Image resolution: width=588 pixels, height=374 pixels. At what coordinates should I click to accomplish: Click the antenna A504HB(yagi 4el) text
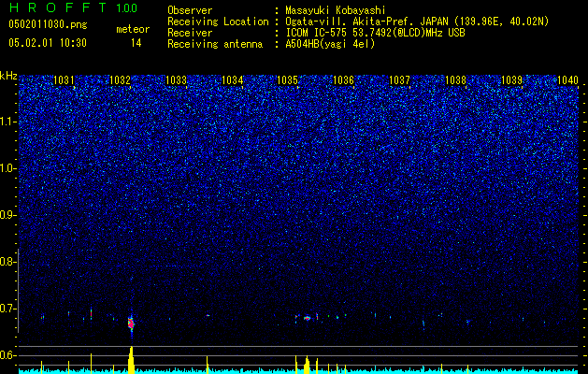click(x=330, y=44)
